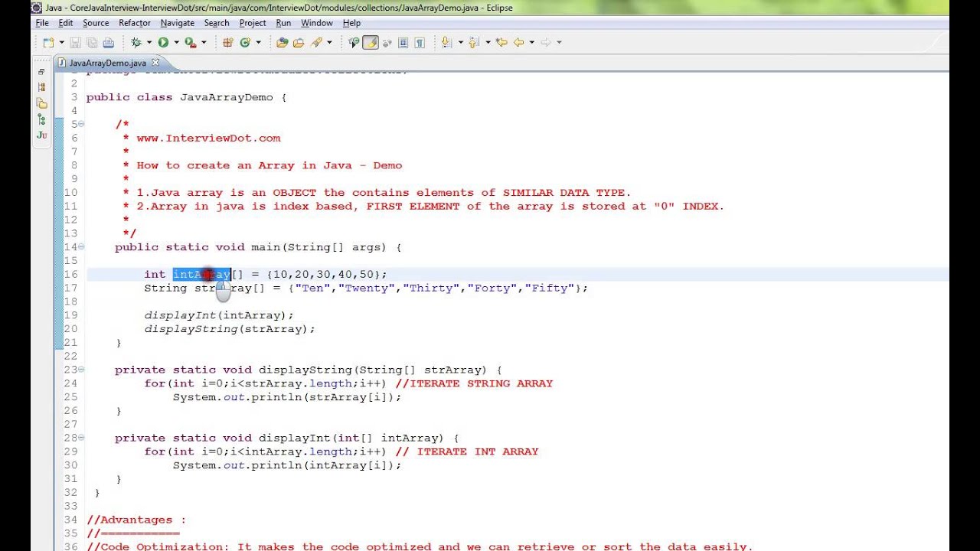Open the Help menu

[351, 23]
